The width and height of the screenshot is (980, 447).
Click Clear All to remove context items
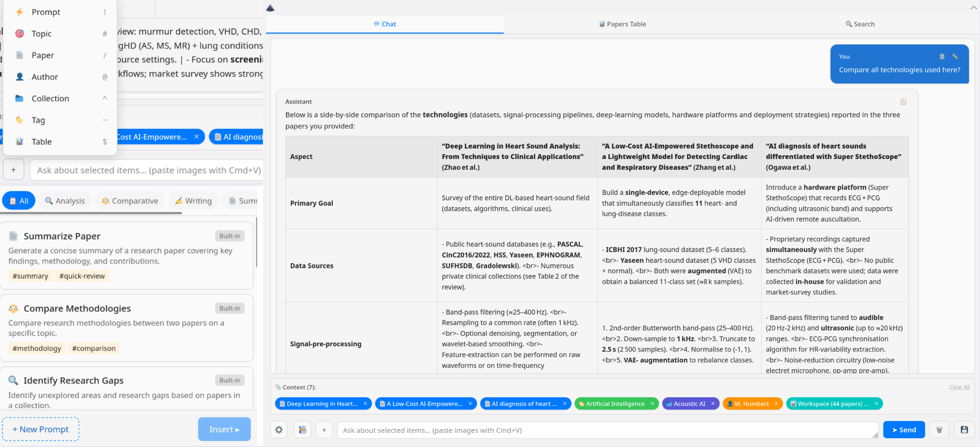click(x=959, y=387)
